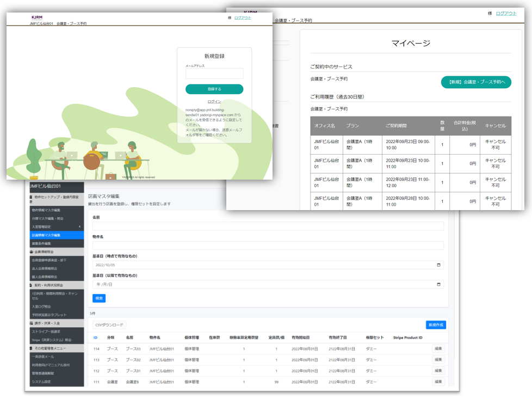Open 利用者向けマニュアル添付 sidebar item
Image resolution: width=532 pixels, height=399 pixels.
click(x=57, y=365)
